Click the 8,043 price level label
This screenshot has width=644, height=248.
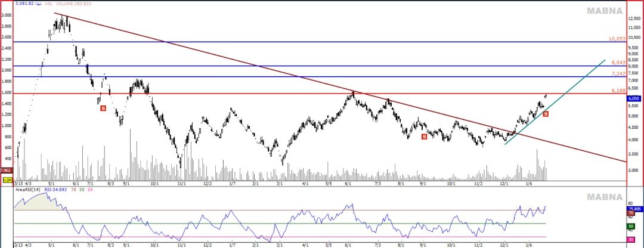click(617, 62)
